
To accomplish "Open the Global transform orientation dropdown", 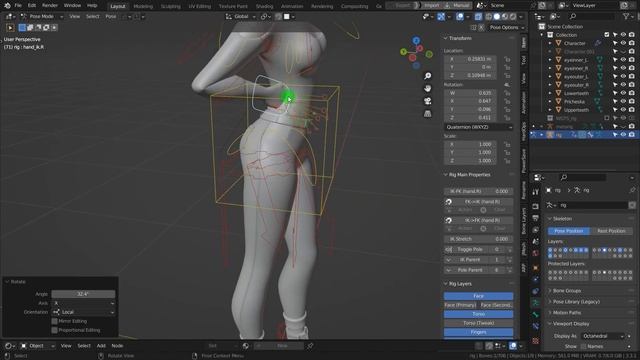I will 241,17.
